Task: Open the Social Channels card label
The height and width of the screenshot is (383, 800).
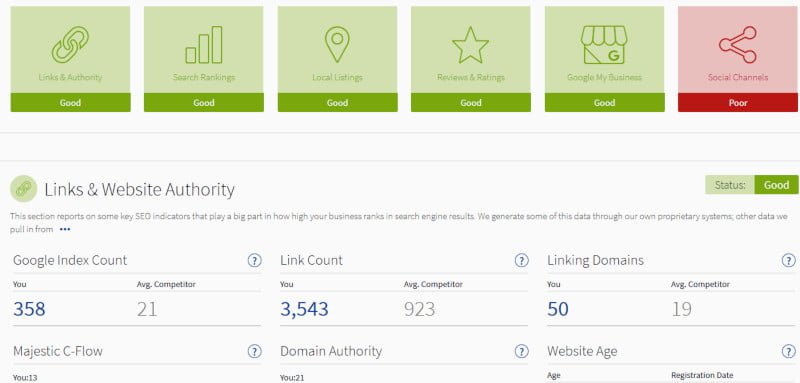Action: tap(738, 78)
